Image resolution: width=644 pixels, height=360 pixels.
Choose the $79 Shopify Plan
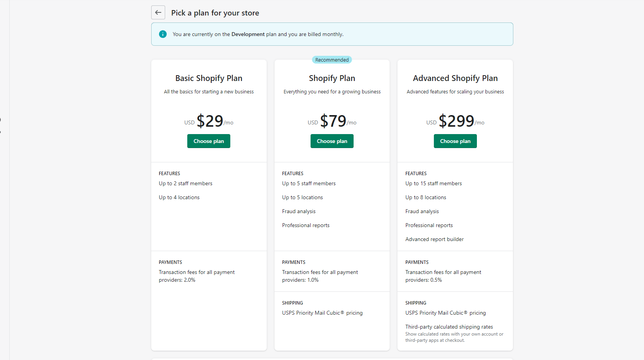[x=332, y=141]
